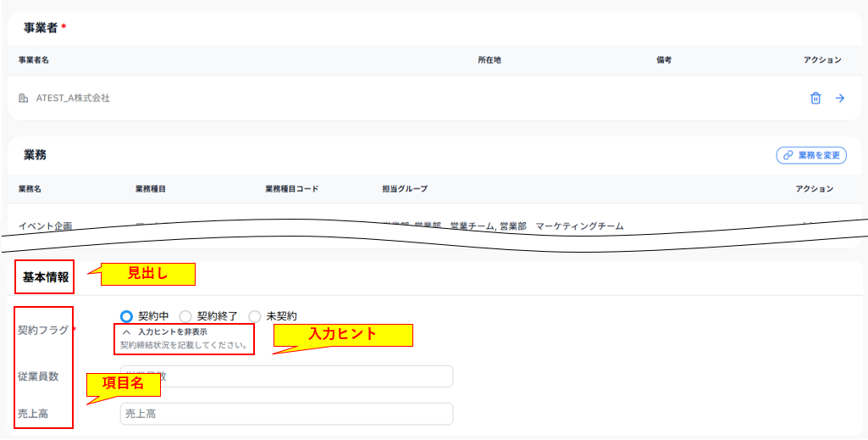This screenshot has width=868, height=440.
Task: Click the 業務種目コード column header
Action: point(292,189)
